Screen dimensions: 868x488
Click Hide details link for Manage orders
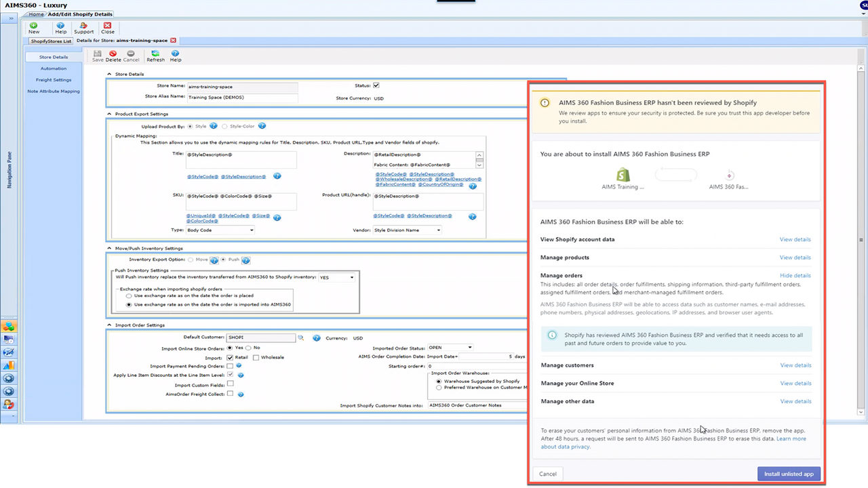click(795, 276)
